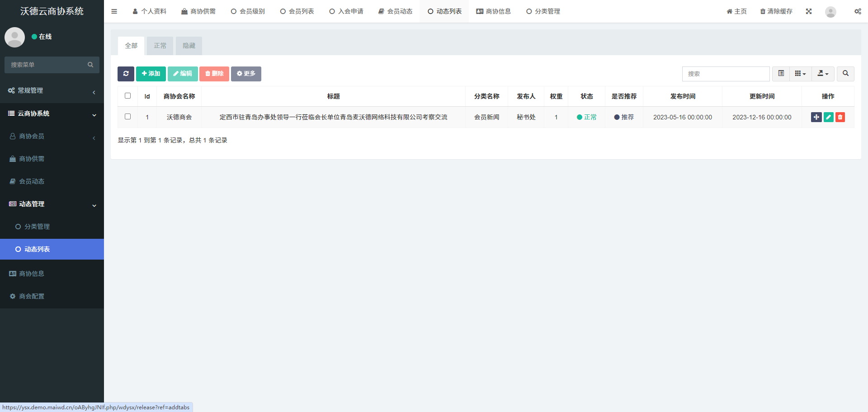Click the sidebar user avatar image
868x412 pixels.
pyautogui.click(x=14, y=37)
